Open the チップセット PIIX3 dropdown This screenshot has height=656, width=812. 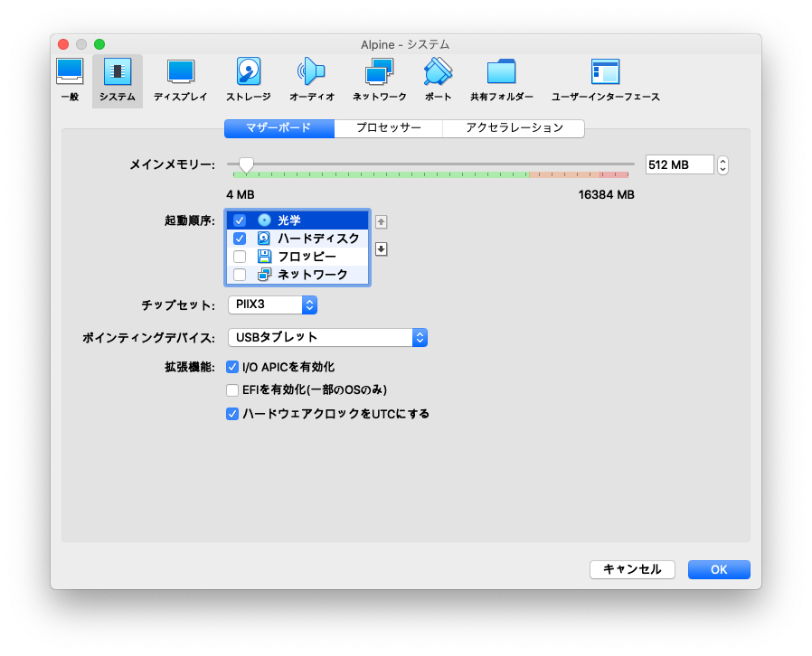[272, 305]
